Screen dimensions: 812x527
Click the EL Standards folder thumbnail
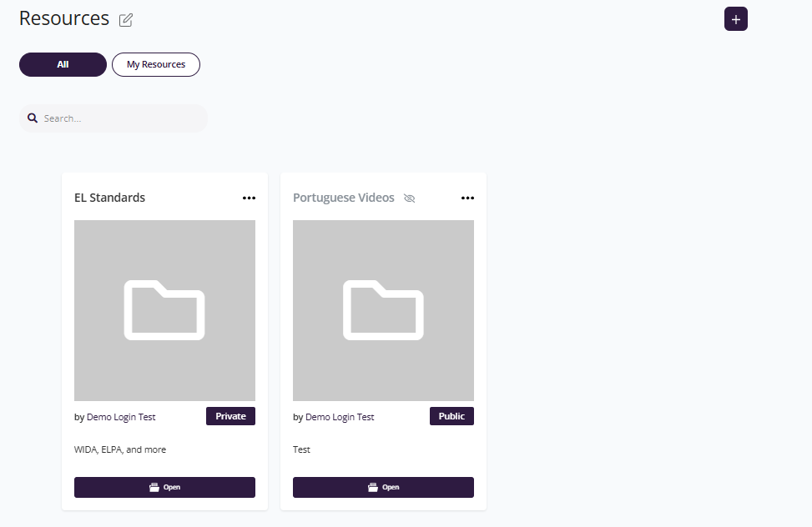click(x=164, y=310)
